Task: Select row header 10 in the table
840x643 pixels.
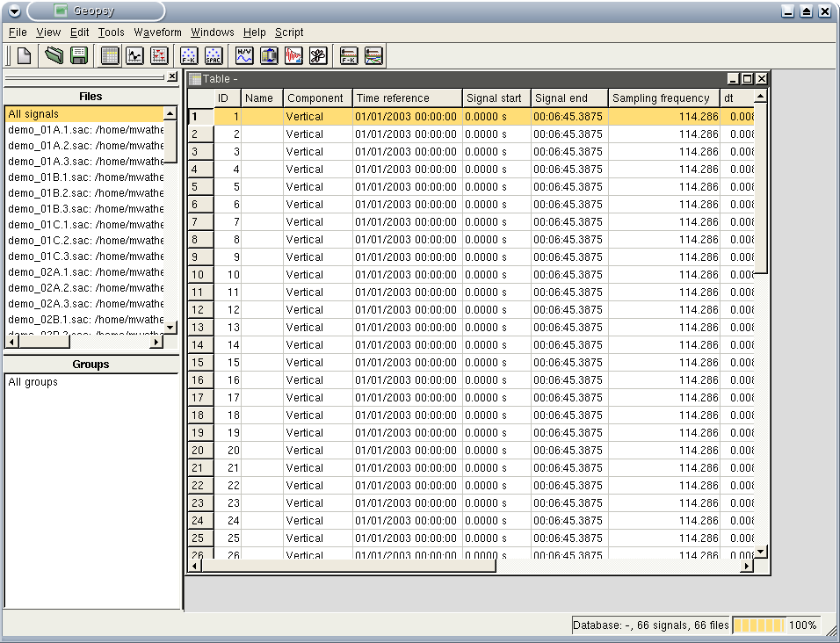Action: [x=199, y=275]
